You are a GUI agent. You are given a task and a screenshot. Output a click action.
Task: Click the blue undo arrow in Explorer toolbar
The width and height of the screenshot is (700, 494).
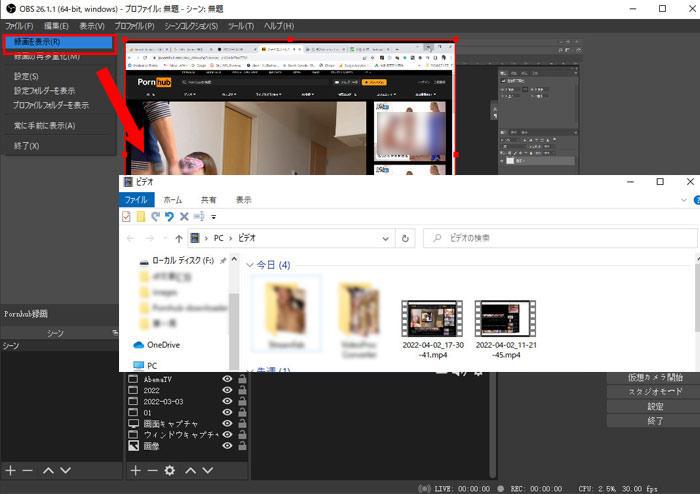pyautogui.click(x=169, y=217)
